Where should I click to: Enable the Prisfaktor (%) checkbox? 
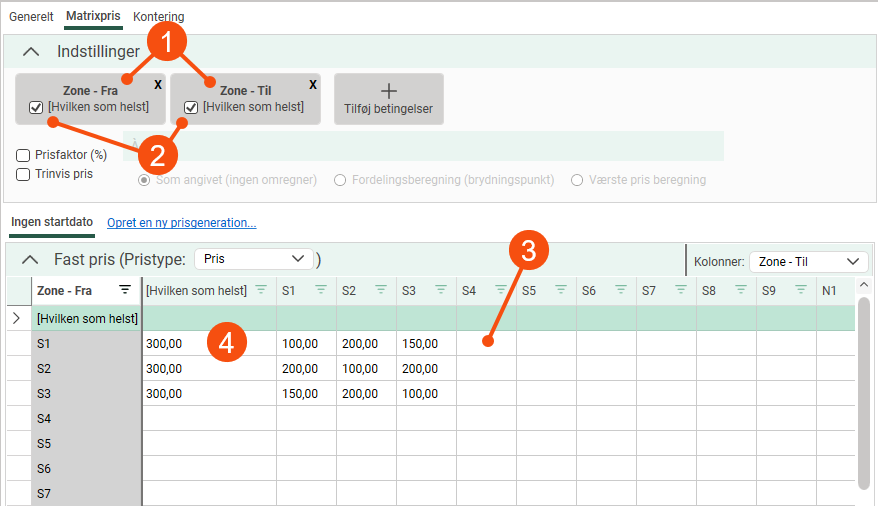click(x=23, y=155)
